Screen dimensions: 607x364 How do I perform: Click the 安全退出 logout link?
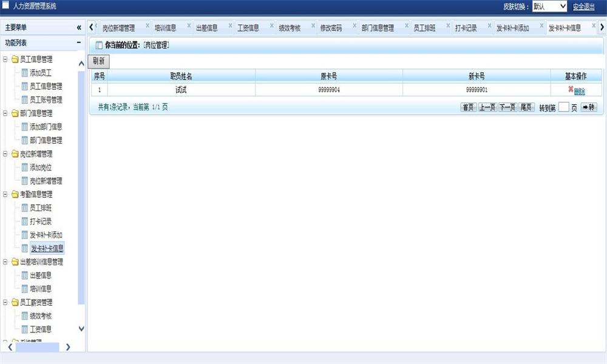584,7
